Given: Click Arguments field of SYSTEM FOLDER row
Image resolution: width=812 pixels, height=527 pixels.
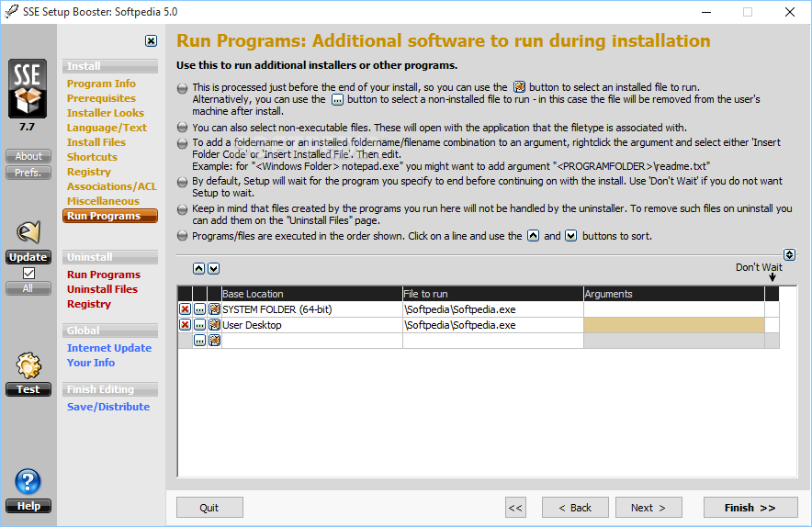Looking at the screenshot, I should (674, 309).
